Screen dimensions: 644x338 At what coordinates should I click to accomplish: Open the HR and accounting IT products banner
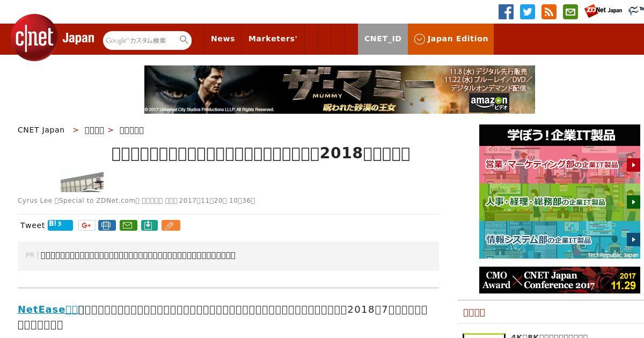[560, 202]
